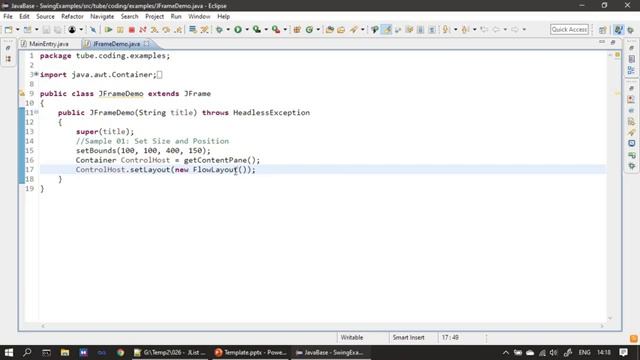
Task: Expand the folded imports on line 3
Action: tap(36, 74)
